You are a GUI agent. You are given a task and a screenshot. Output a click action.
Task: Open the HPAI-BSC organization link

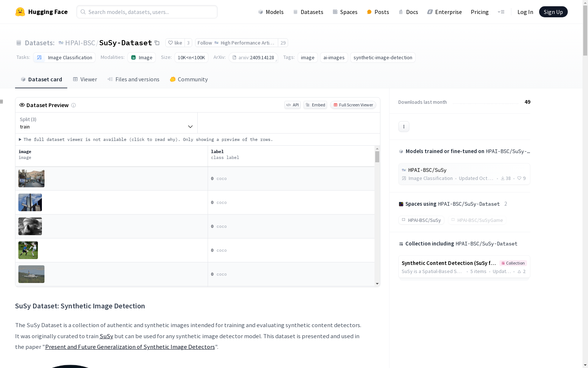click(80, 43)
